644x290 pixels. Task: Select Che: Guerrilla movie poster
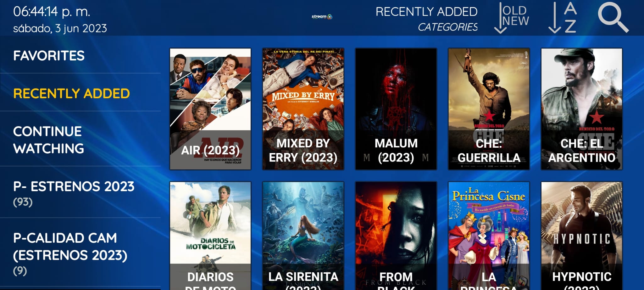pos(489,109)
